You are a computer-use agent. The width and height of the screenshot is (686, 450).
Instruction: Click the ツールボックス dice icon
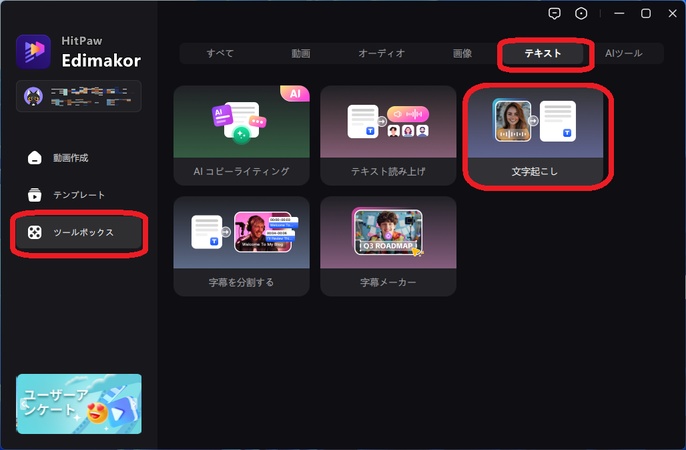click(35, 232)
